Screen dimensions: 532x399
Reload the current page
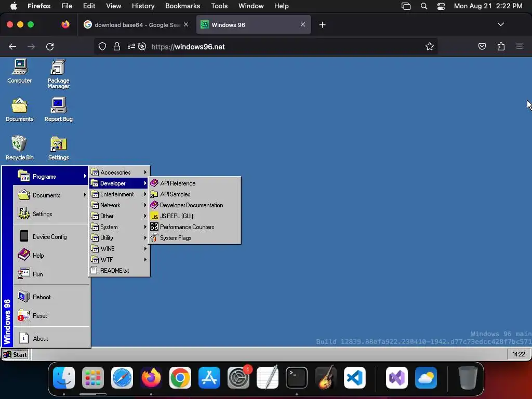pyautogui.click(x=50, y=46)
